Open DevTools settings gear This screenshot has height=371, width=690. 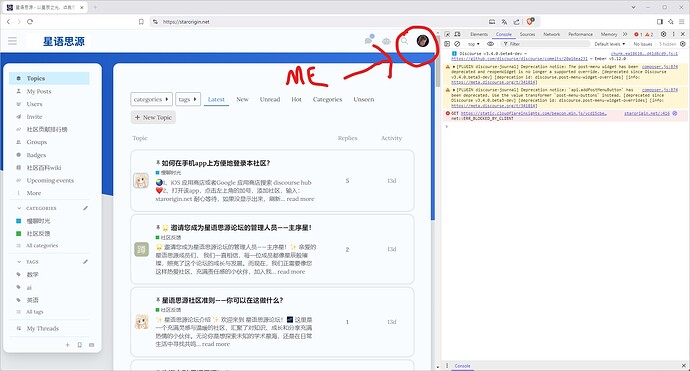pyautogui.click(x=664, y=34)
